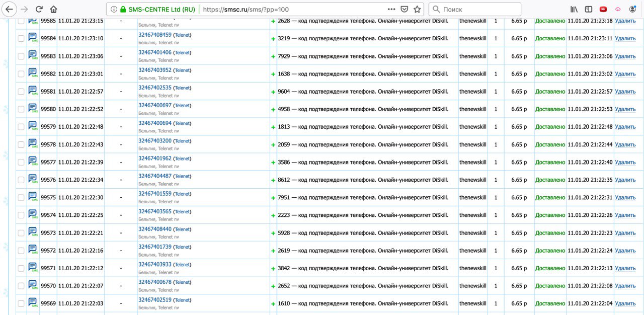This screenshot has height=315, width=644.
Task: Delete message 99580 with Удалить
Action: [625, 109]
